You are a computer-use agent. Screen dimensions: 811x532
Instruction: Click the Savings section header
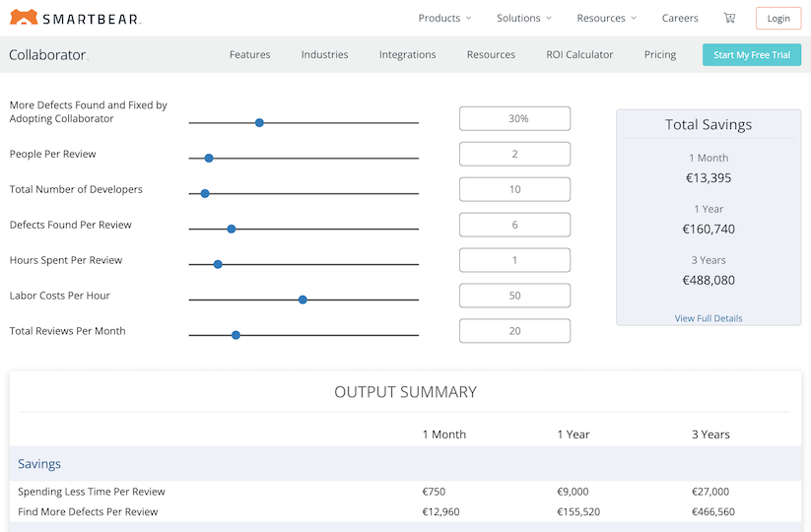tap(39, 464)
